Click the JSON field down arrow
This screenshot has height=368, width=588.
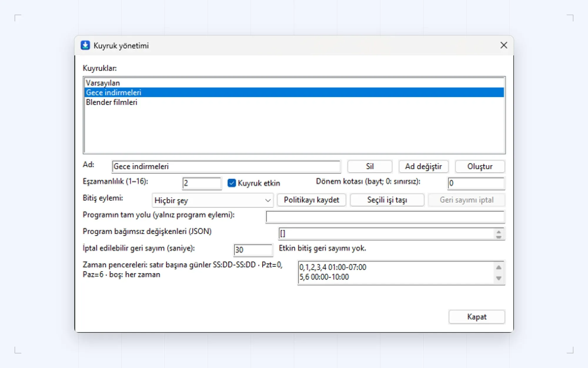pos(499,236)
